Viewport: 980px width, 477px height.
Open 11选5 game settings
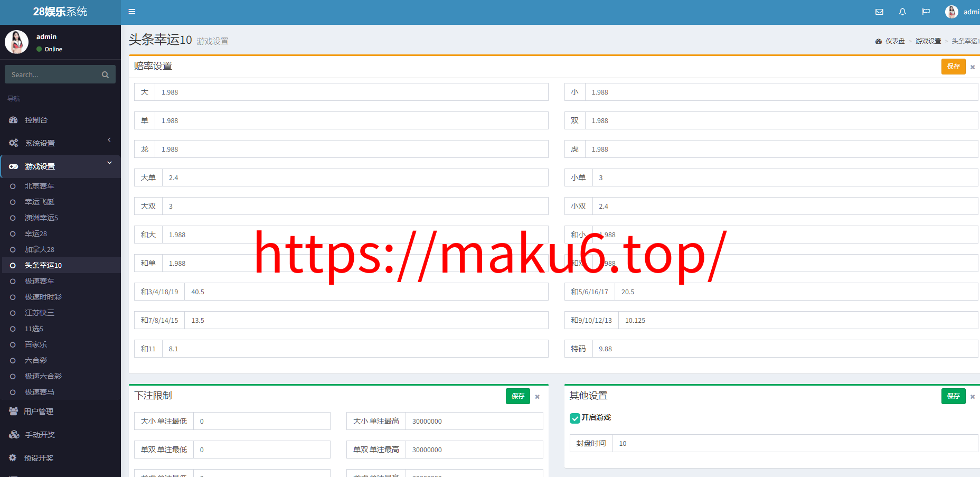34,329
